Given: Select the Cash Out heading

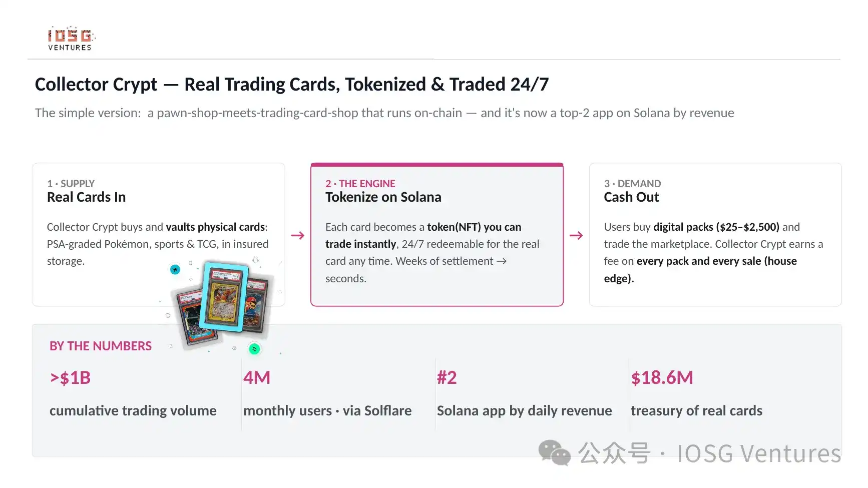Looking at the screenshot, I should coord(631,197).
